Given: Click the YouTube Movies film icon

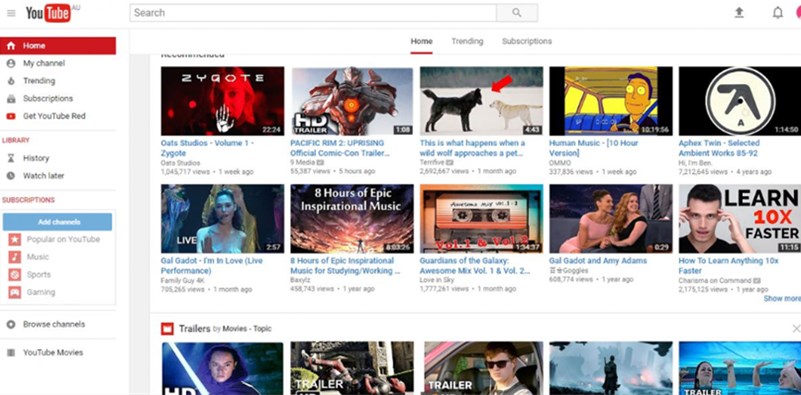Looking at the screenshot, I should [x=11, y=353].
